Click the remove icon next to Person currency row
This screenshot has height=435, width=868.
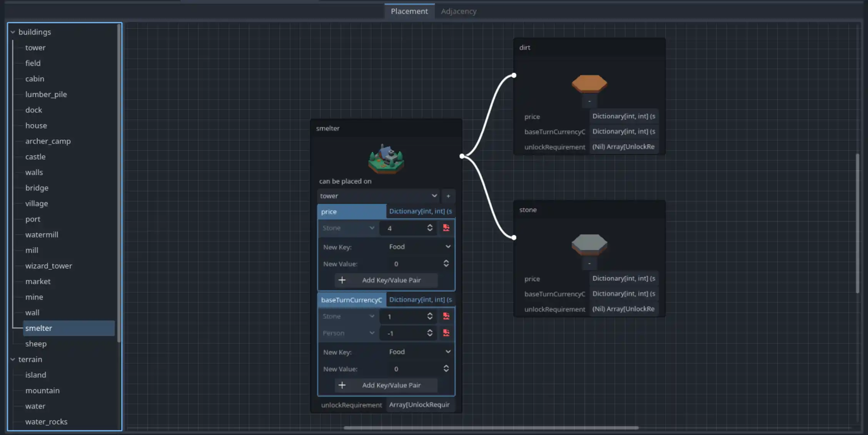point(446,333)
